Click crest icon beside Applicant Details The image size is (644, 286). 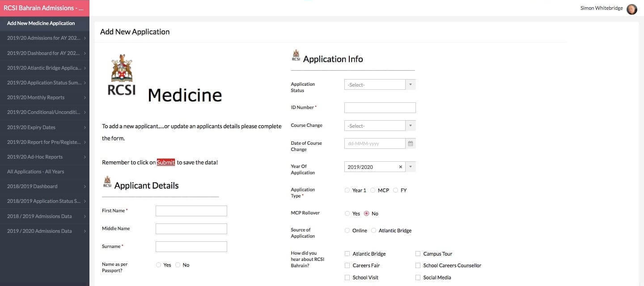point(107,182)
